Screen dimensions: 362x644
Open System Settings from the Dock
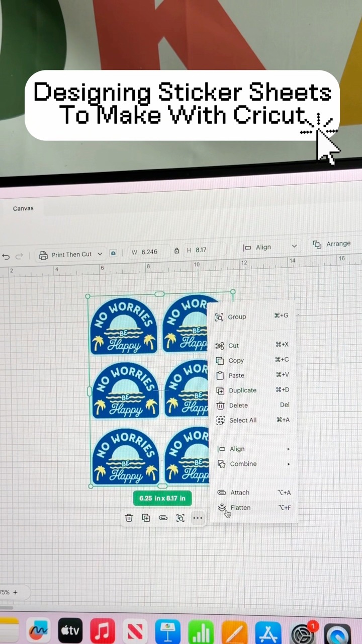click(302, 634)
